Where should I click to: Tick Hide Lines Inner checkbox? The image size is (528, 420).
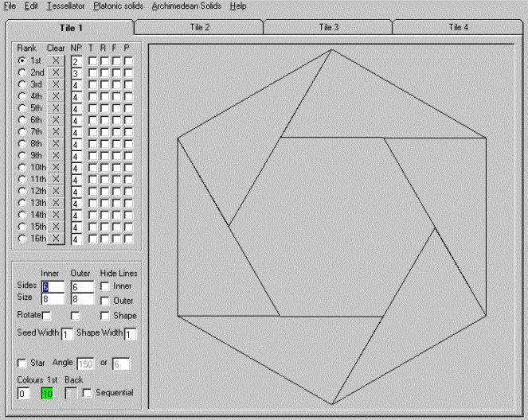(x=106, y=286)
